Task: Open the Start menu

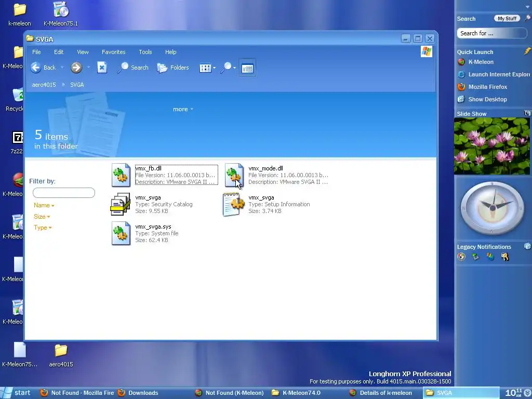Action: 17,393
